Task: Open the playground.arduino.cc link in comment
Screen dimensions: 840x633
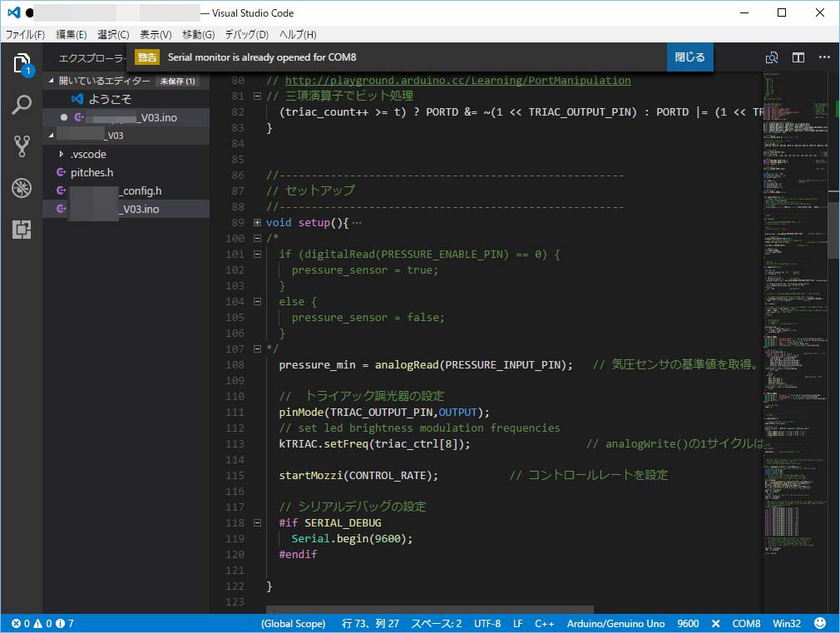Action: pyautogui.click(x=457, y=81)
